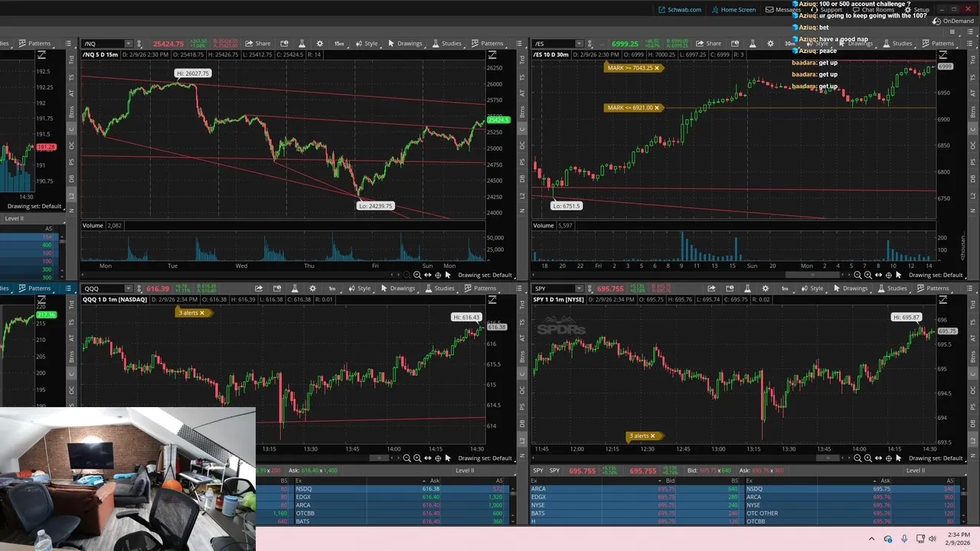Click the gear settings icon on SPY chart

click(765, 289)
